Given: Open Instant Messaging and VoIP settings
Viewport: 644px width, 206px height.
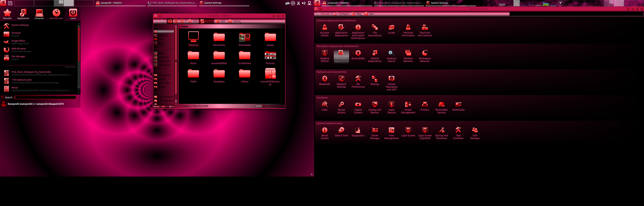Looking at the screenshot, I should (x=391, y=83).
